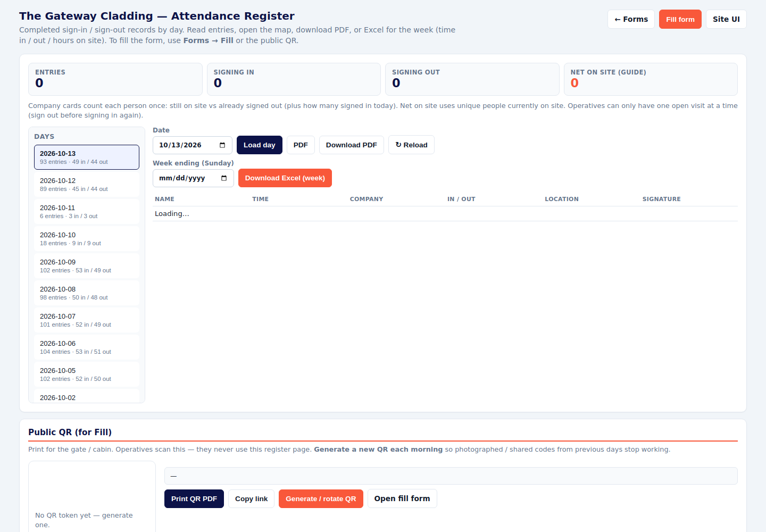Select day 2026-10-10 with 18 entries
The width and height of the screenshot is (766, 532).
[87, 239]
